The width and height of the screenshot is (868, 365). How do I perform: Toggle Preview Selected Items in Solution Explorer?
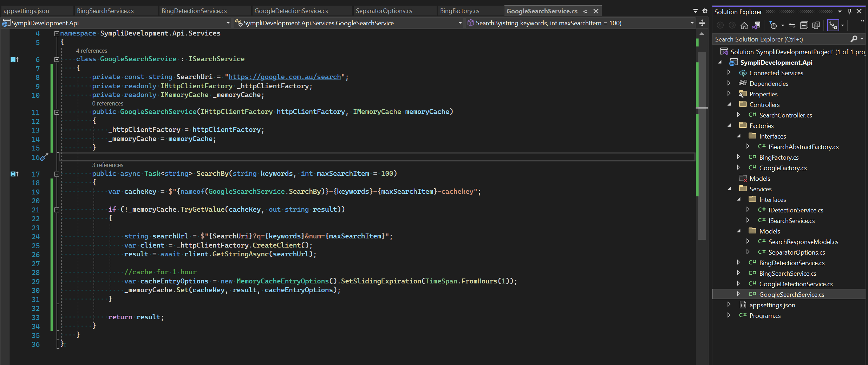(x=817, y=25)
